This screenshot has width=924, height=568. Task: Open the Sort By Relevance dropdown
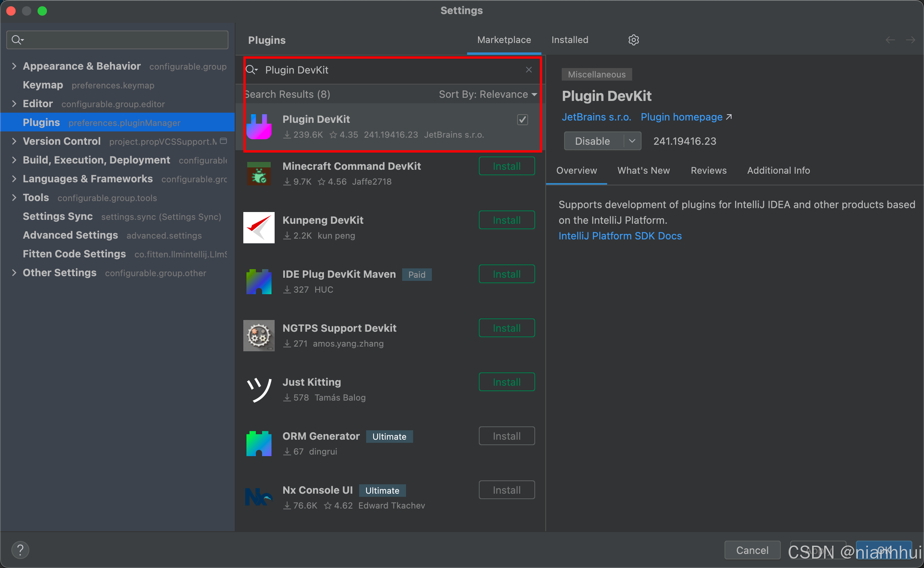[487, 94]
